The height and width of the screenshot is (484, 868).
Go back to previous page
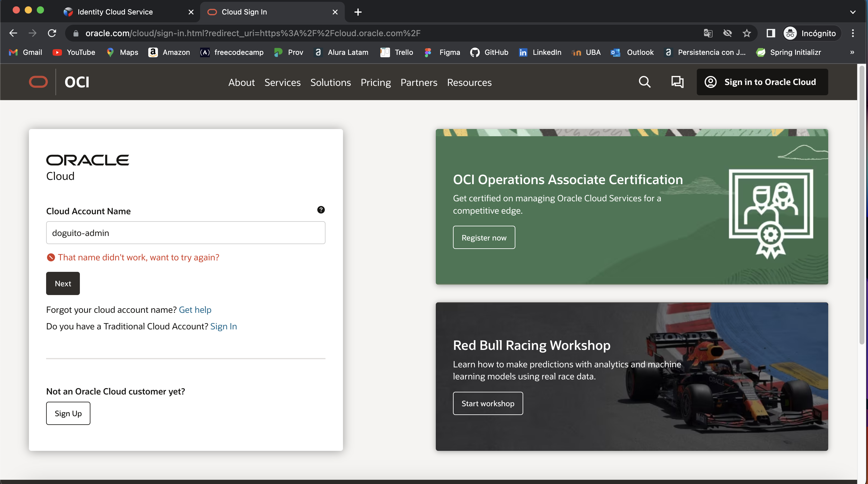pyautogui.click(x=13, y=33)
